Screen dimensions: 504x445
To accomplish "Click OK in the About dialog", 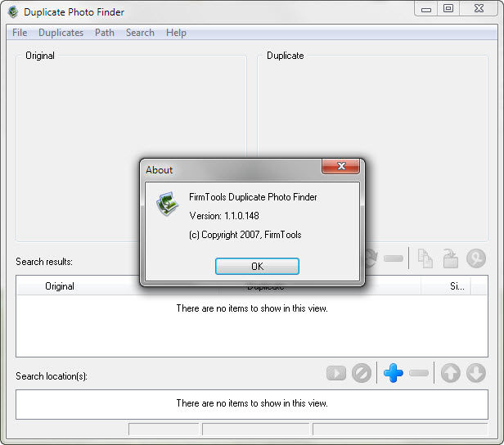I will [257, 266].
